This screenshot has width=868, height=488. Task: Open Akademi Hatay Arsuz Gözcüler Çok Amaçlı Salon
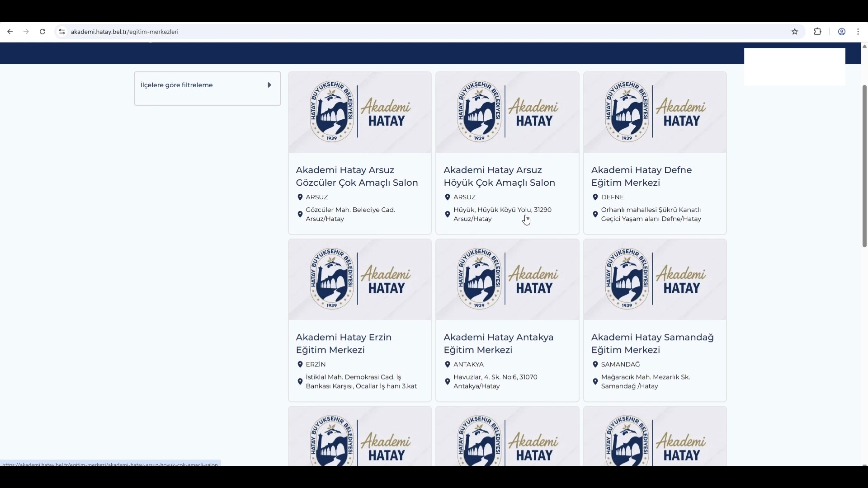tap(357, 176)
